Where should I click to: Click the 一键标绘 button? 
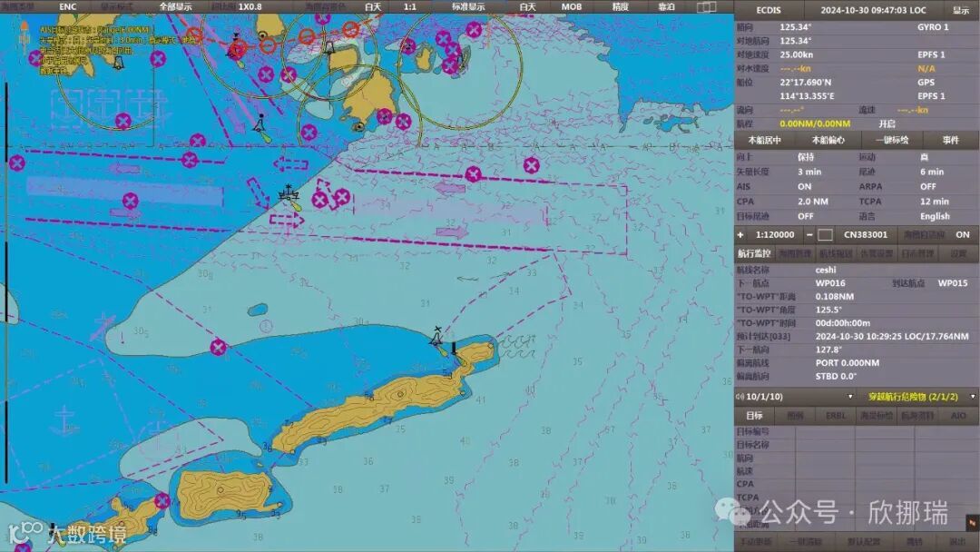coord(892,140)
